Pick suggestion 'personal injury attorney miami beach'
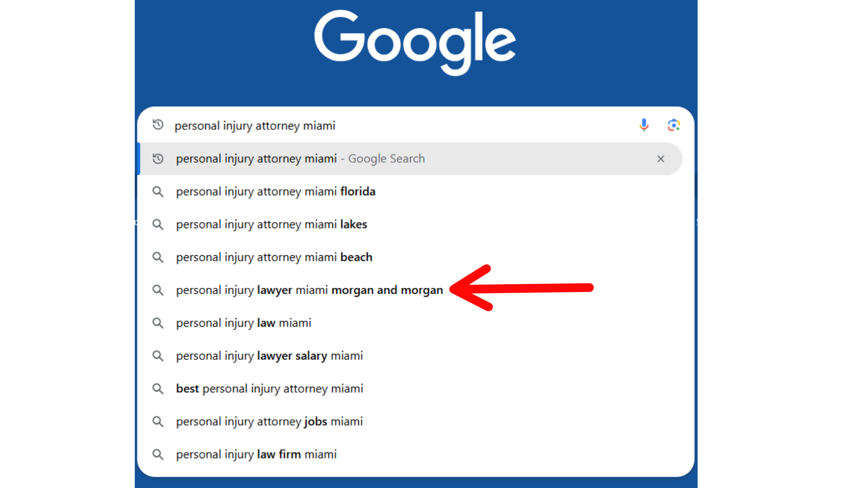 point(416,257)
